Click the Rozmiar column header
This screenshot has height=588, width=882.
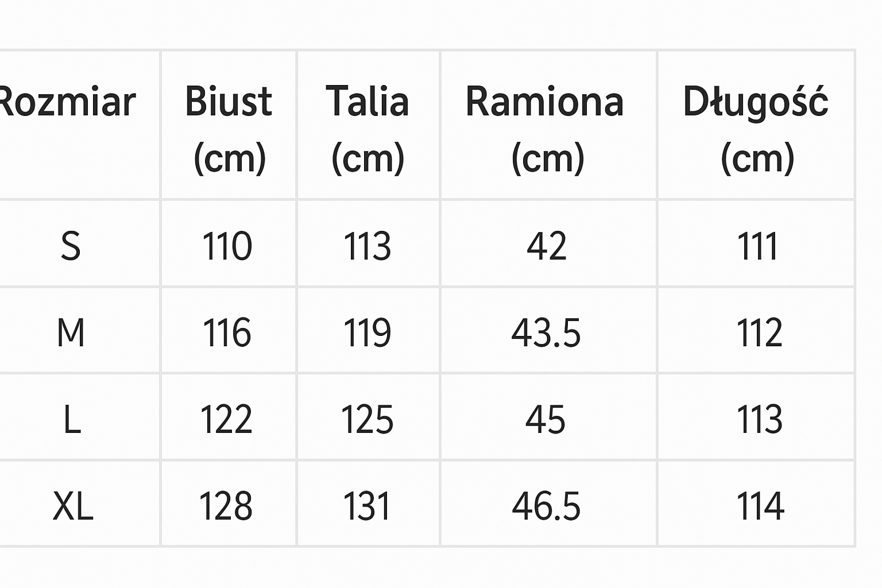[x=68, y=102]
